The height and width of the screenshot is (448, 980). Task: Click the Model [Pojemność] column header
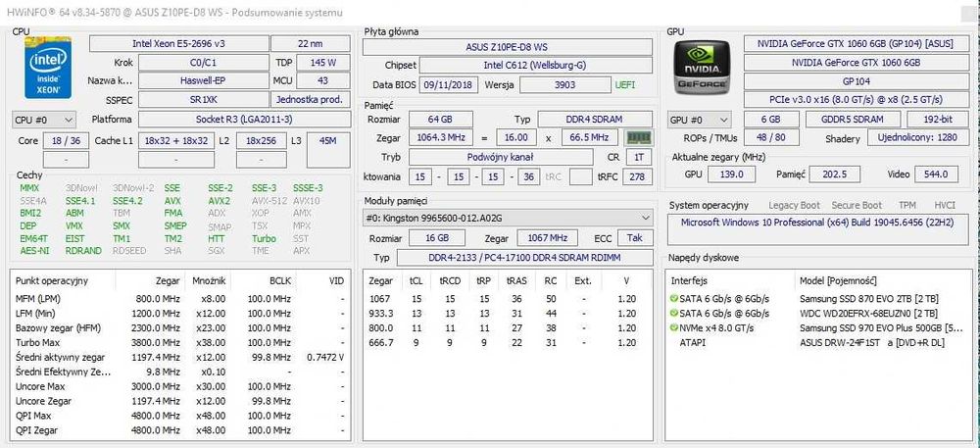point(838,281)
